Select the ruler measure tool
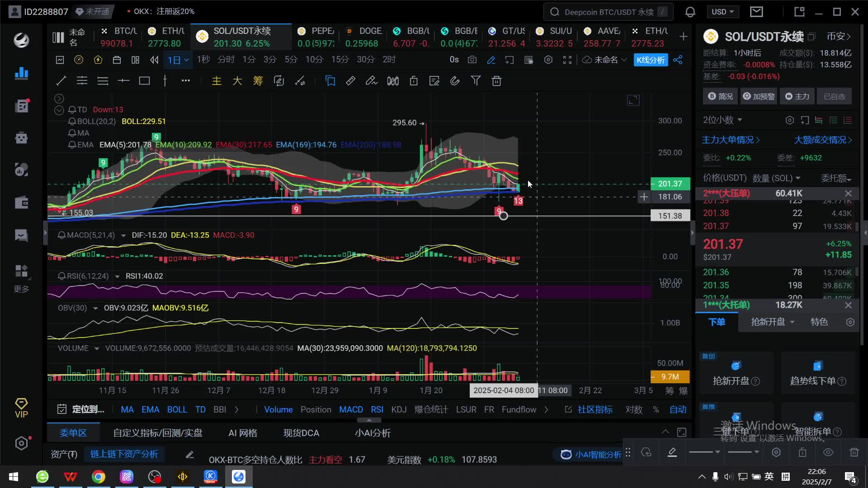The width and height of the screenshot is (868, 488). tap(350, 81)
